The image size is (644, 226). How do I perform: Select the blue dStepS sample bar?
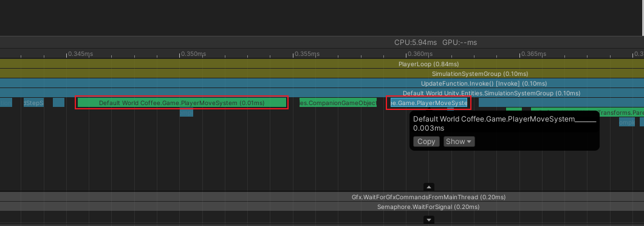click(33, 103)
